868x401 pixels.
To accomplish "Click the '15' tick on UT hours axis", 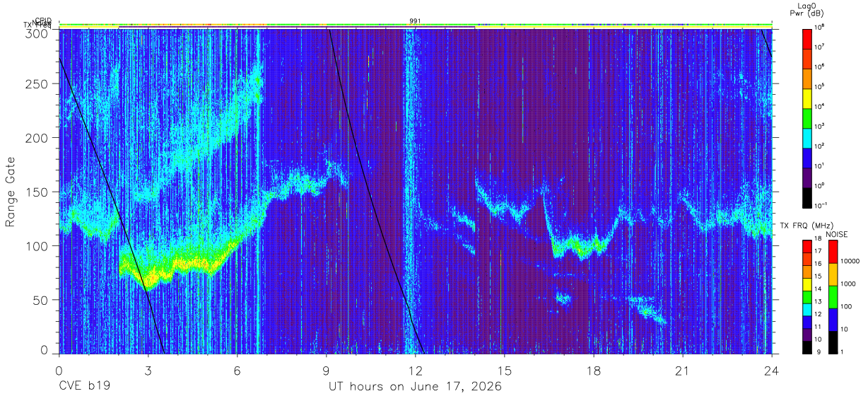I will coord(505,371).
